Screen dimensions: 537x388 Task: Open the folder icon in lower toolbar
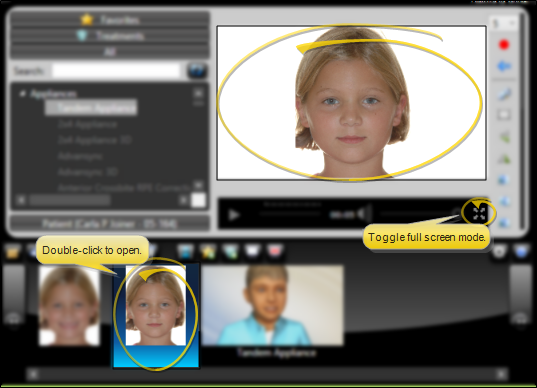coord(13,252)
